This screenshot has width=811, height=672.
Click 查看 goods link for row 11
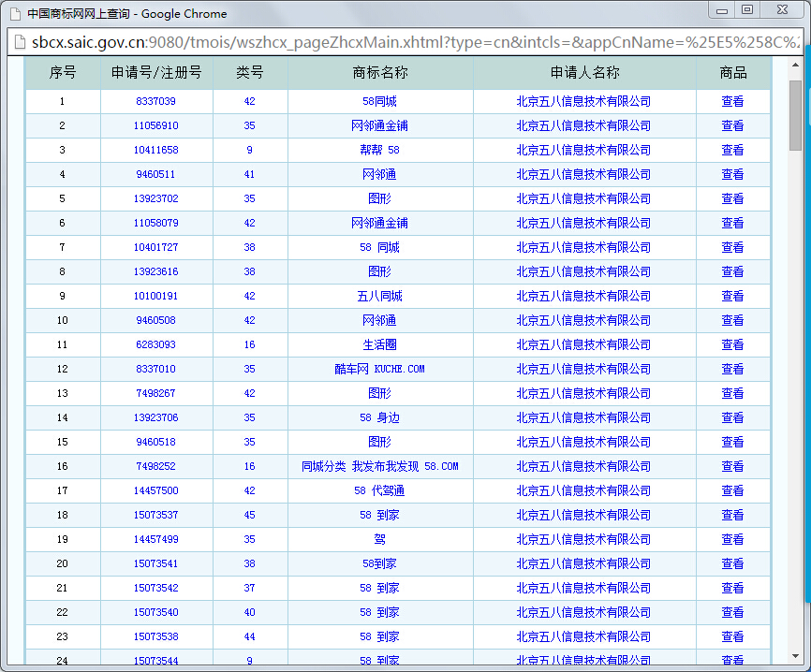(733, 344)
